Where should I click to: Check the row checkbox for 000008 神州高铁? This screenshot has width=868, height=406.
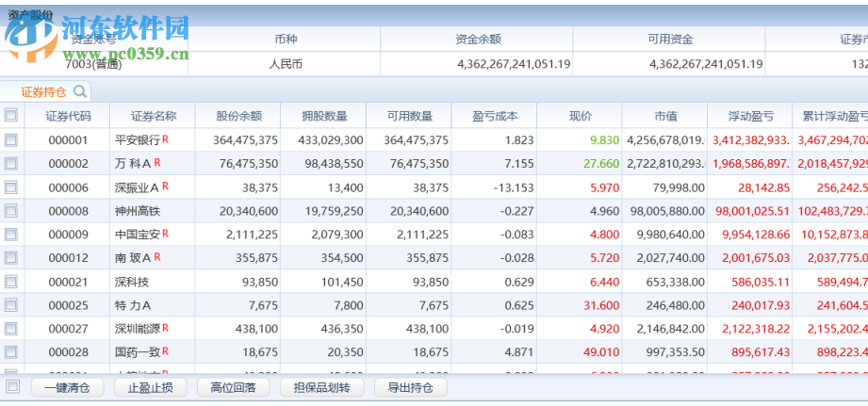point(11,210)
